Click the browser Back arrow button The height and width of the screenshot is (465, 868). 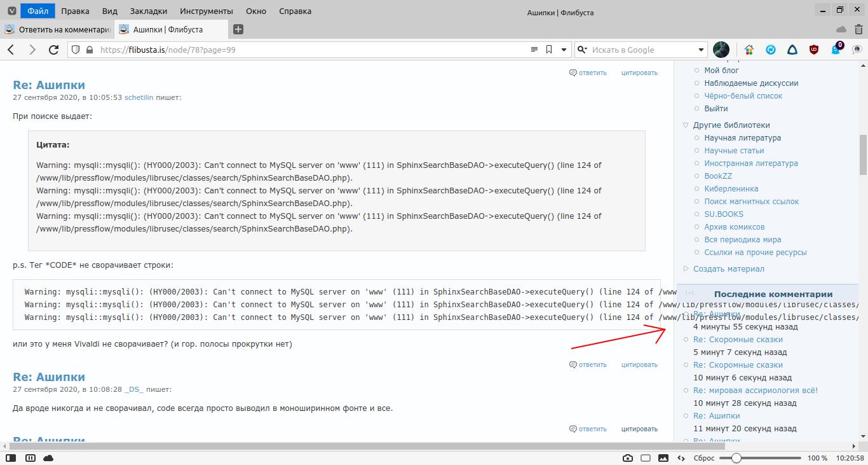[x=11, y=50]
